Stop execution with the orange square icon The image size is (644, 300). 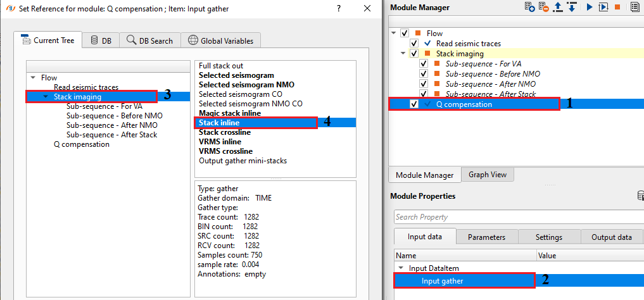coord(617,7)
